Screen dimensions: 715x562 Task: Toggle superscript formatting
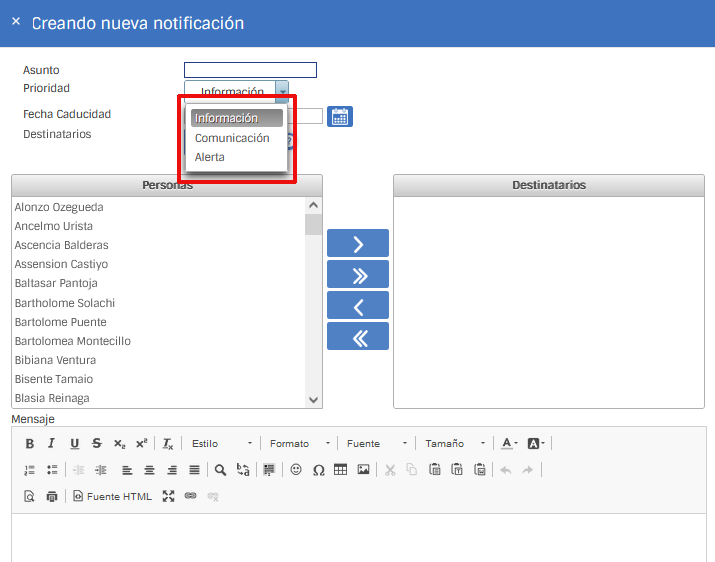(x=142, y=443)
